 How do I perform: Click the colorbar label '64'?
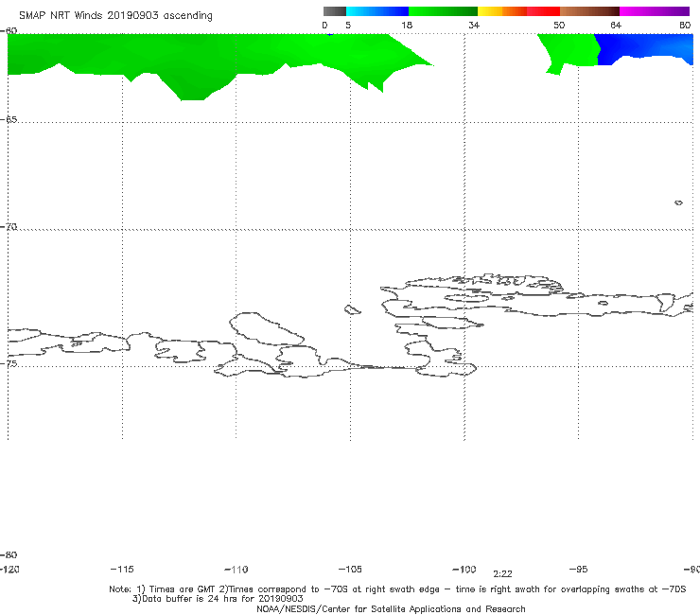[x=616, y=25]
